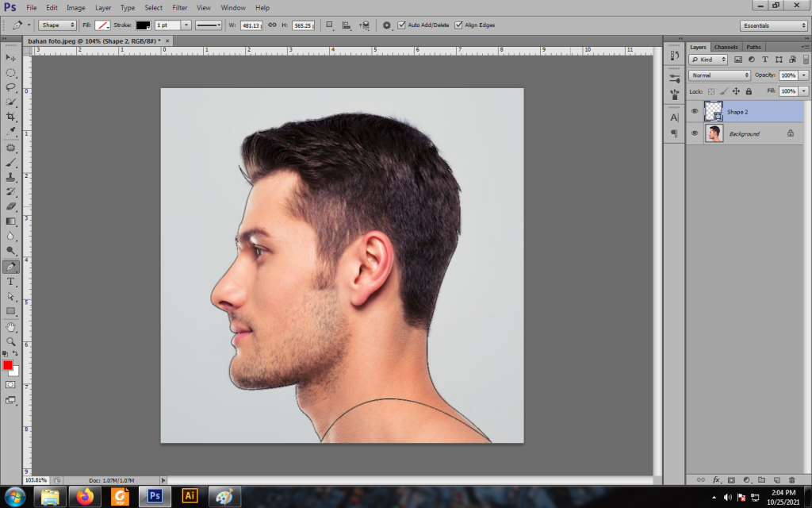Screen dimensions: 812x508
Task: Select the Crop tool in the toolbox
Action: pos(11,117)
